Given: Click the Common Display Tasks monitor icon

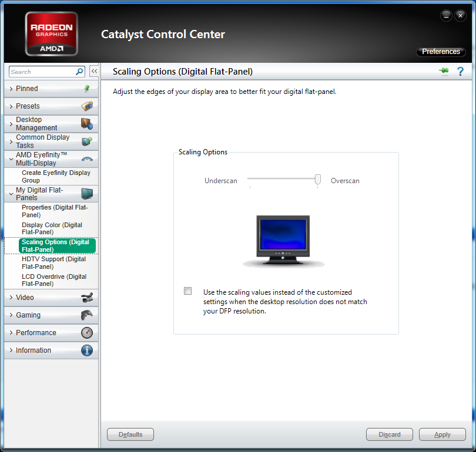Looking at the screenshot, I should (87, 141).
